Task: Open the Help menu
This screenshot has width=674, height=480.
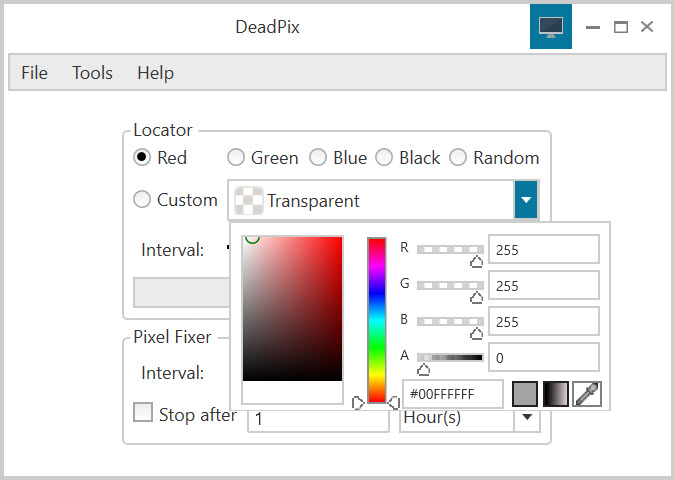Action: pos(156,73)
